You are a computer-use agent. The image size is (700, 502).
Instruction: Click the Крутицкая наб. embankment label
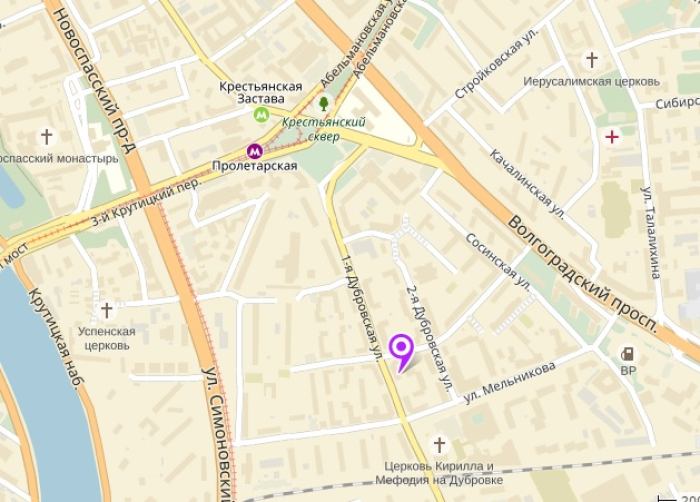56,339
